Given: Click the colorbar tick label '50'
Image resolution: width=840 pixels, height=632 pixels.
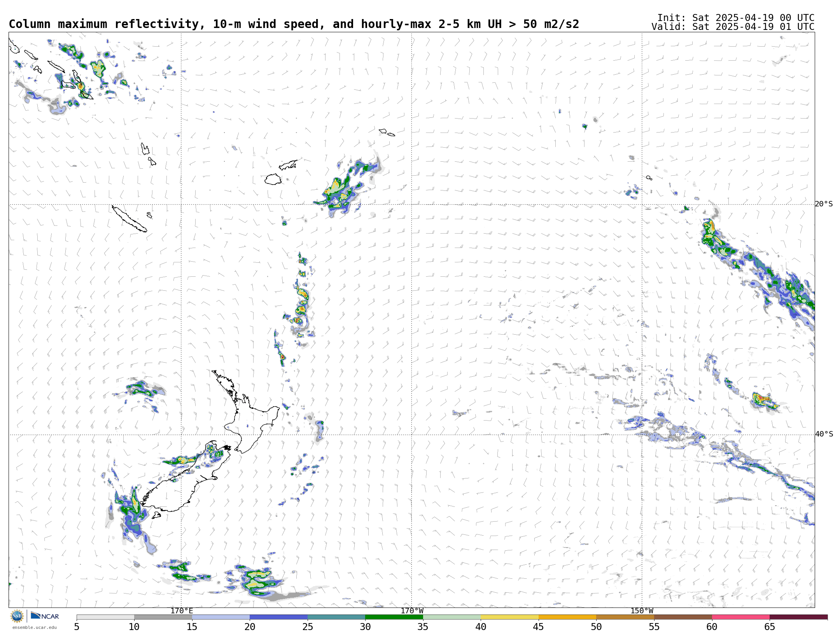Looking at the screenshot, I should click(x=596, y=627).
